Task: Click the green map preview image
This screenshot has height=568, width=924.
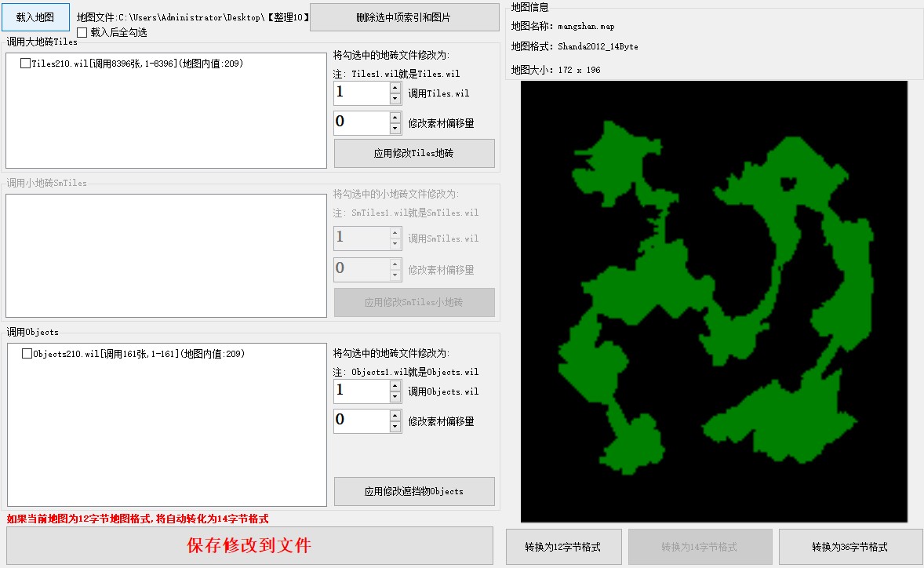Action: (x=714, y=300)
